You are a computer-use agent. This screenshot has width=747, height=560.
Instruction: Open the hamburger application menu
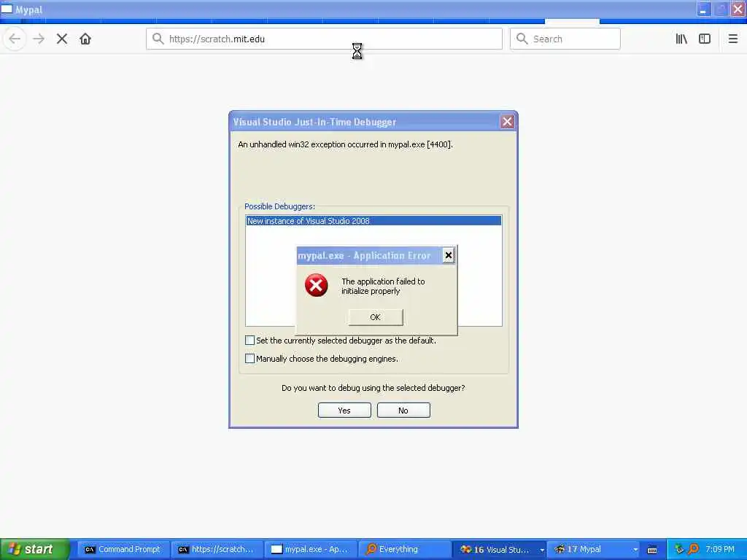pos(733,39)
